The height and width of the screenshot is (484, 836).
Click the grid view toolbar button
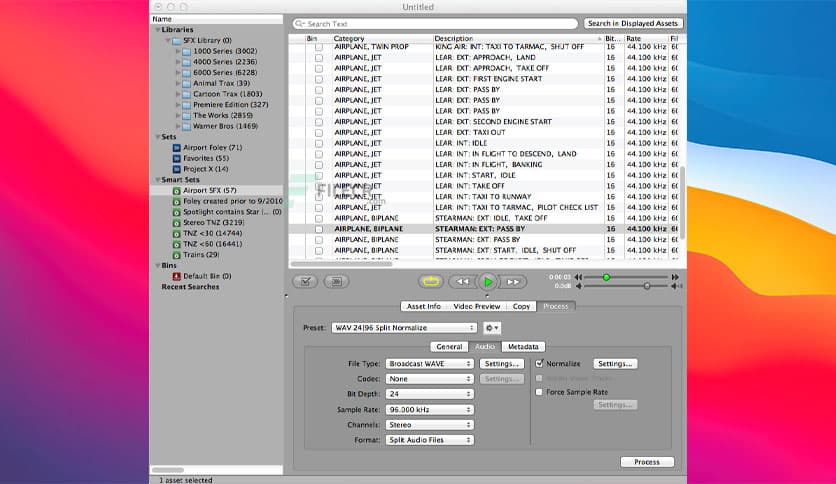(336, 281)
